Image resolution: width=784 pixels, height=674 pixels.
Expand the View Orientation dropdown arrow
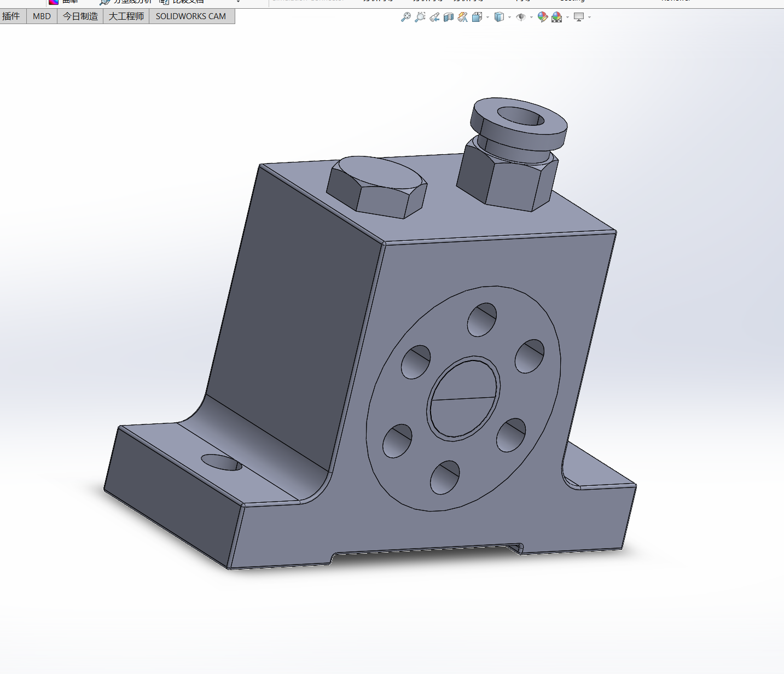point(487,18)
